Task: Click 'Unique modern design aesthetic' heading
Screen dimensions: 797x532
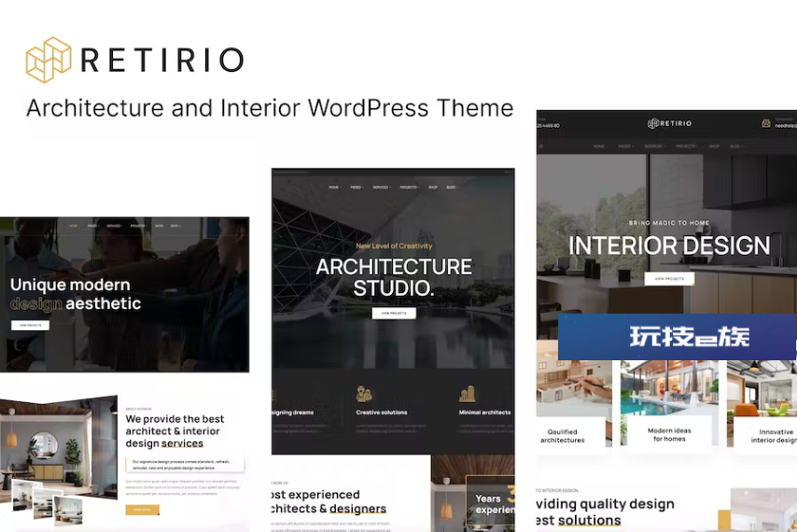Action: pyautogui.click(x=76, y=294)
